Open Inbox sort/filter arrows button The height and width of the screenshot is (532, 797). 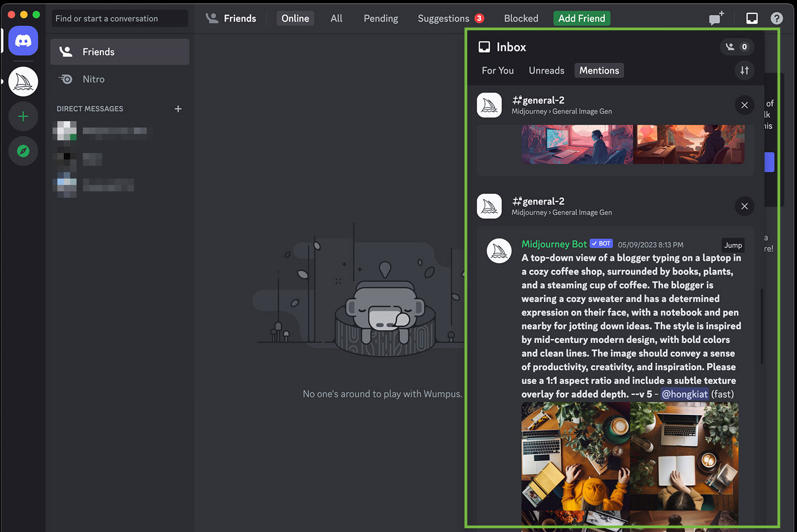pos(744,70)
